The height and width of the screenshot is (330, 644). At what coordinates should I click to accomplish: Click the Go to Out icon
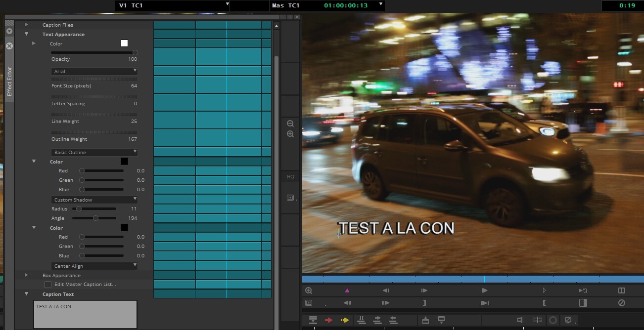coord(485,303)
